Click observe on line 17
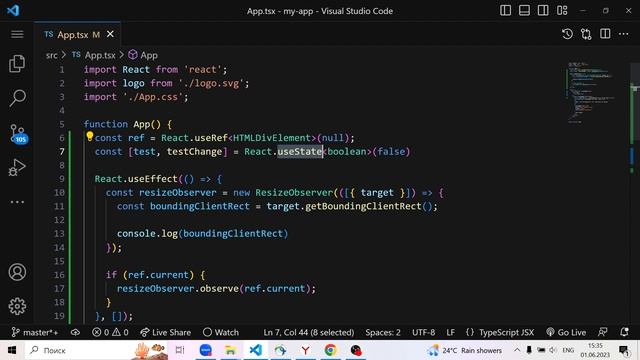Viewport: 640px width, 360px height. pos(219,289)
